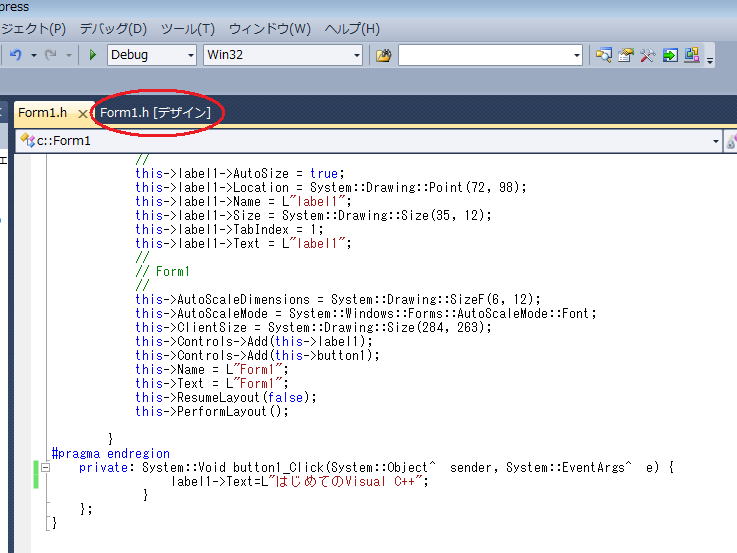Open the ツール(T) menu
The height and width of the screenshot is (553, 737).
187,29
